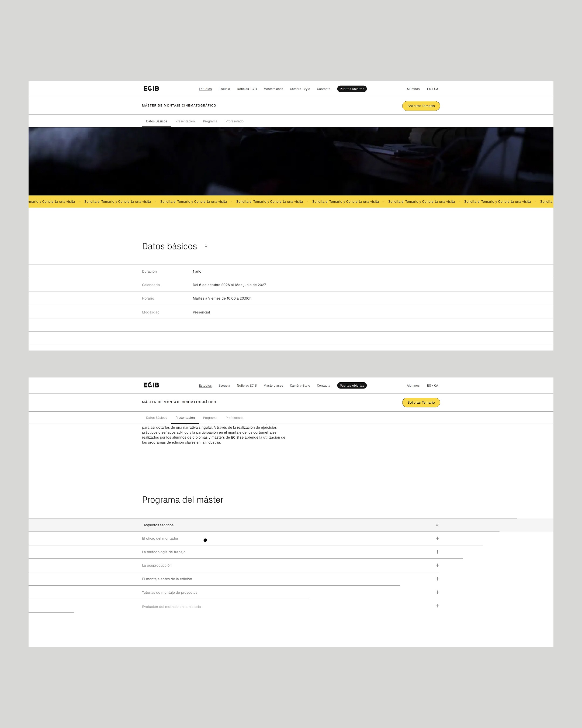Screen dimensions: 582x728
Task: Click plus icon beside La metodología de trabajo
Action: click(437, 552)
